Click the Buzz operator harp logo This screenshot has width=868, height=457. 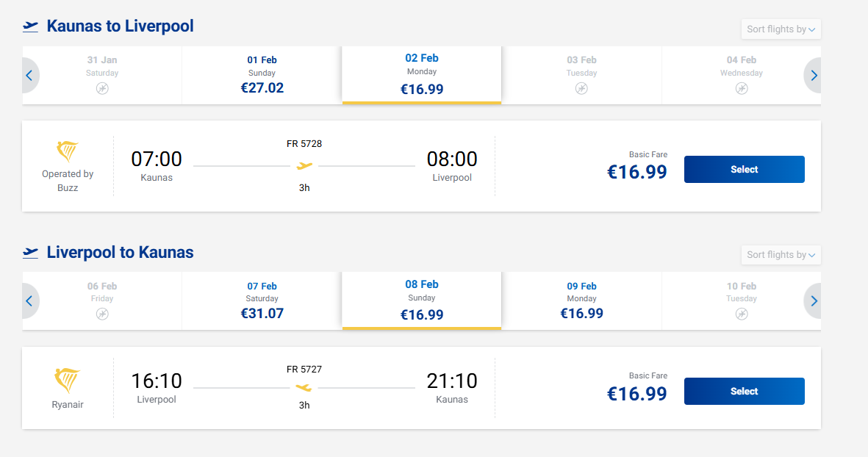click(68, 152)
